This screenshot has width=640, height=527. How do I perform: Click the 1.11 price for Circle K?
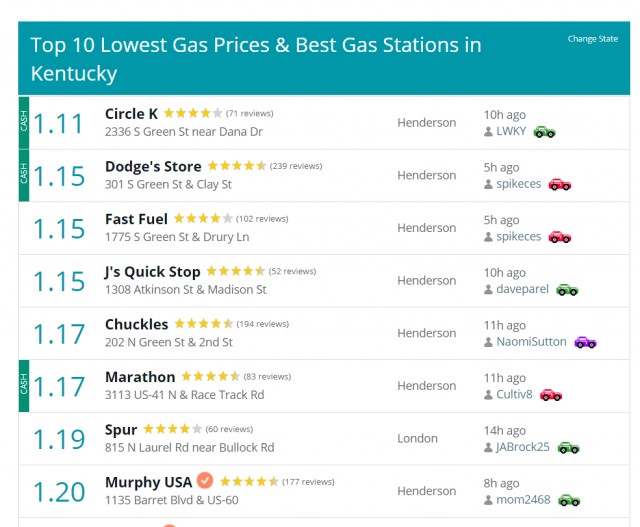58,124
